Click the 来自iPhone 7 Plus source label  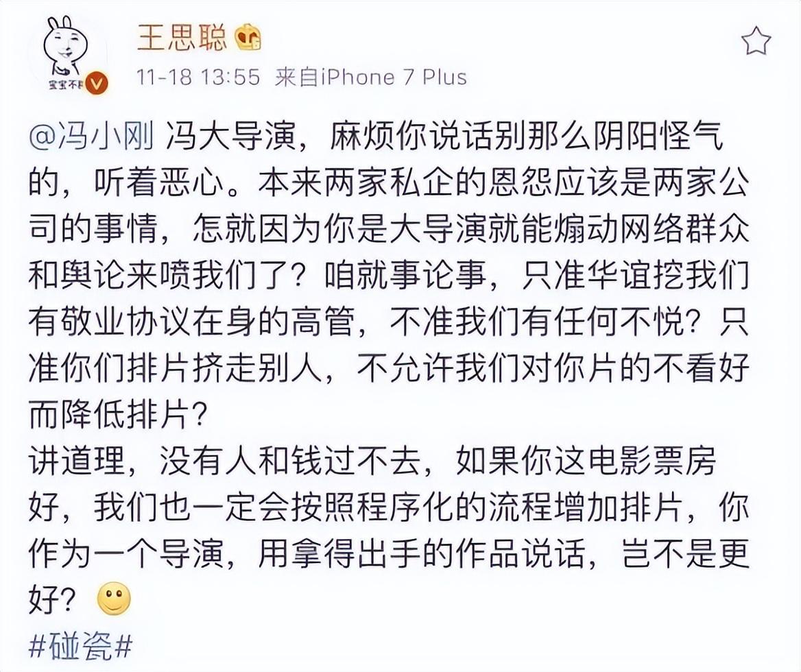tap(371, 77)
